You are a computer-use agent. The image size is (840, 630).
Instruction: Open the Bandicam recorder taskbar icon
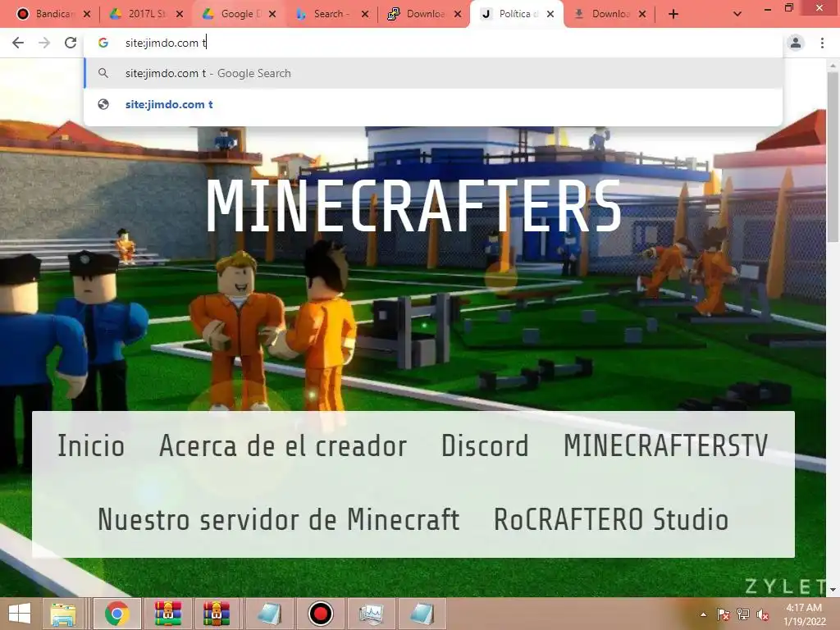pyautogui.click(x=321, y=614)
